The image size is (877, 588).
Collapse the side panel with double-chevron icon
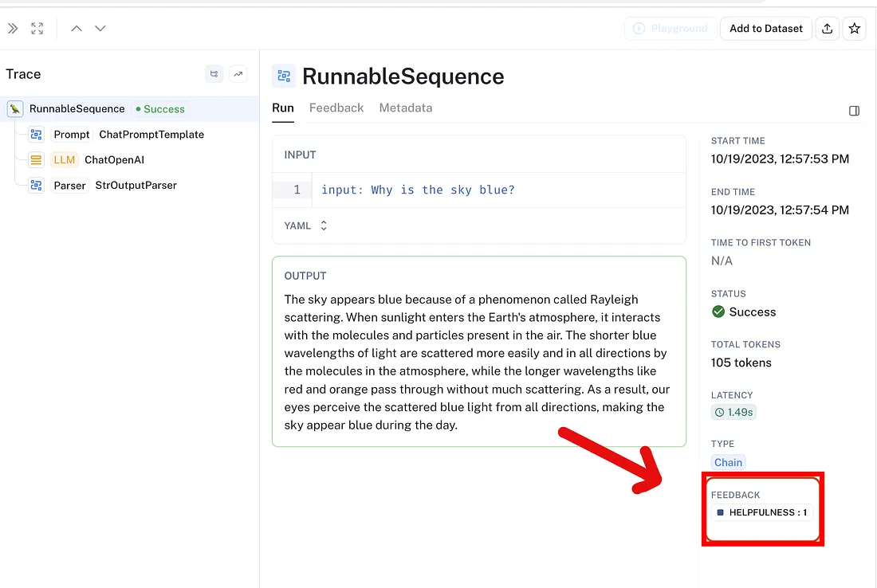pyautogui.click(x=13, y=29)
